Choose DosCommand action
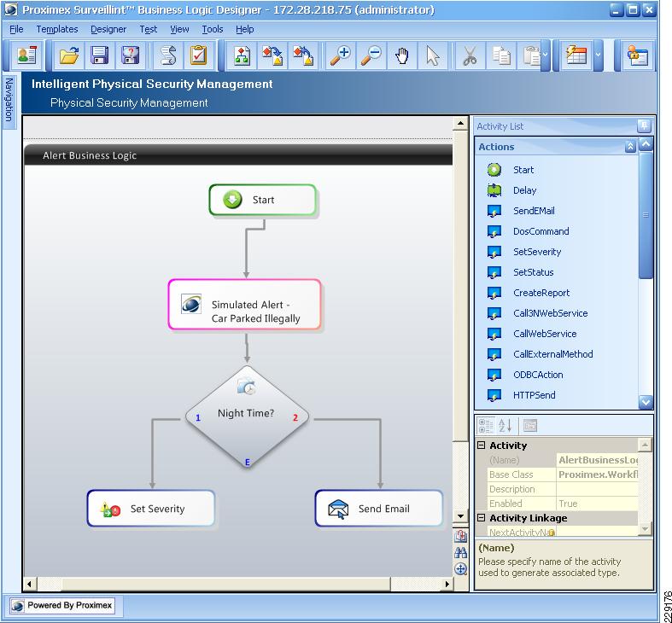The image size is (672, 623). point(541,231)
